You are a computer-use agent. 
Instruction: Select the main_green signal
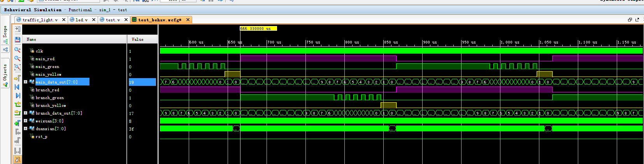[47, 66]
